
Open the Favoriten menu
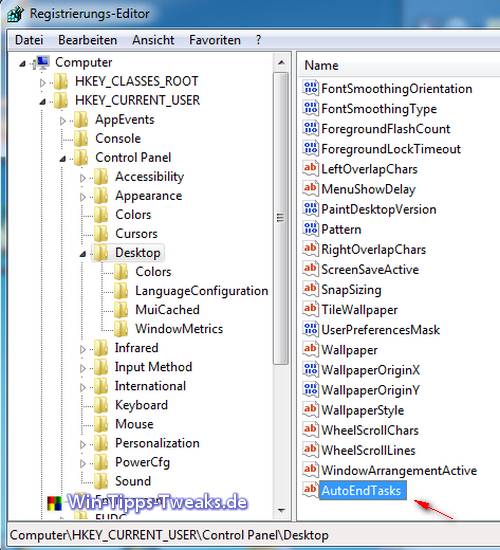tap(215, 40)
